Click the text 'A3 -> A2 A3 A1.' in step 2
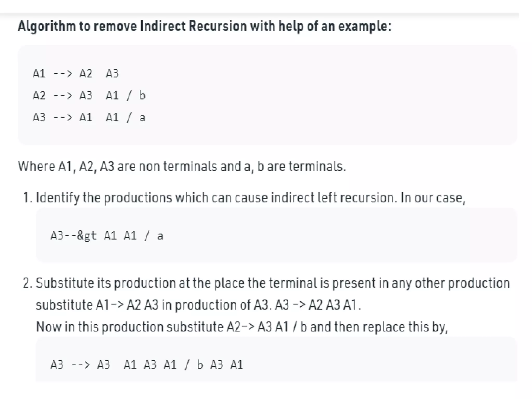 318,305
